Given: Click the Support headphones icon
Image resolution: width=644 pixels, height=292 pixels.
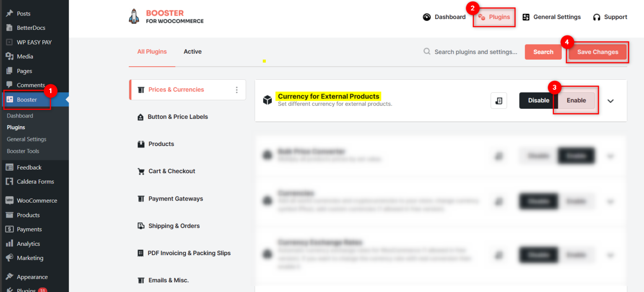Looking at the screenshot, I should tap(597, 17).
